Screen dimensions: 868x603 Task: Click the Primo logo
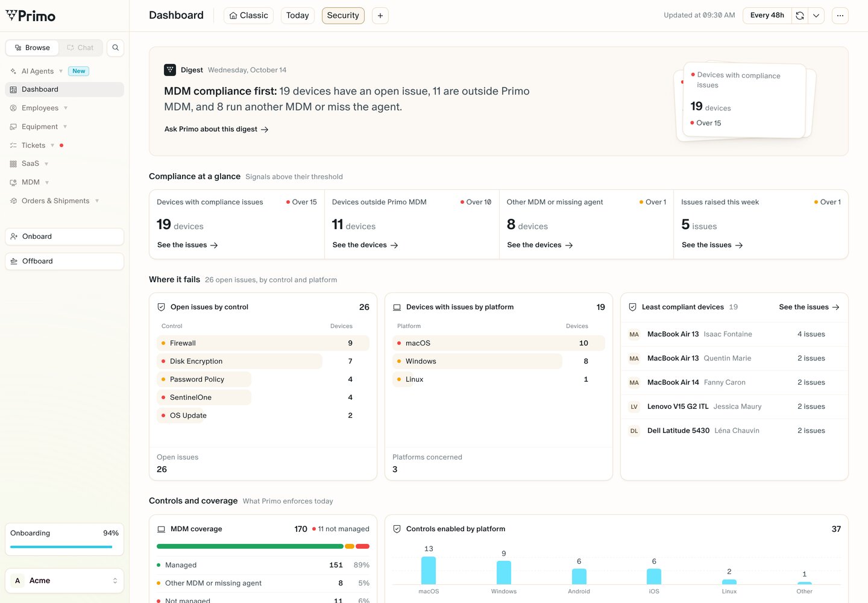(31, 16)
